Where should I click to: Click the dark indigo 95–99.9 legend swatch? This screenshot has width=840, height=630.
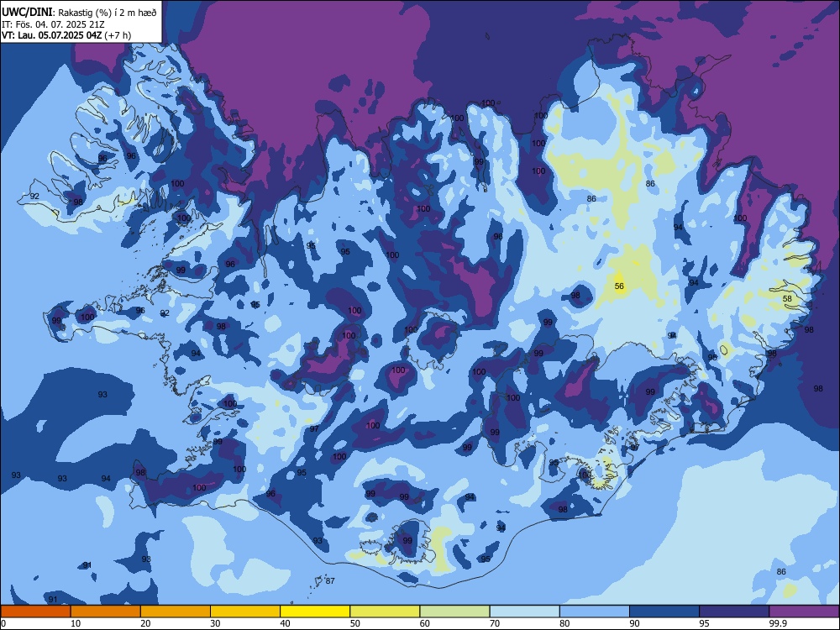pos(734,612)
